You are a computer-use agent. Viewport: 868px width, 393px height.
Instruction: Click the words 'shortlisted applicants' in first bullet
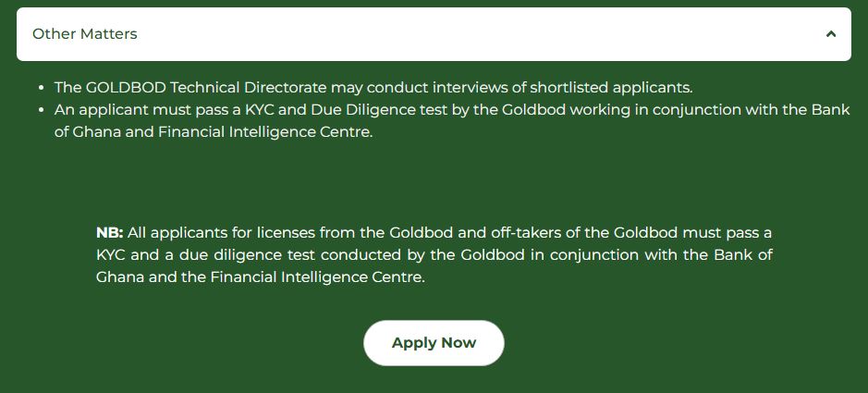click(x=612, y=88)
